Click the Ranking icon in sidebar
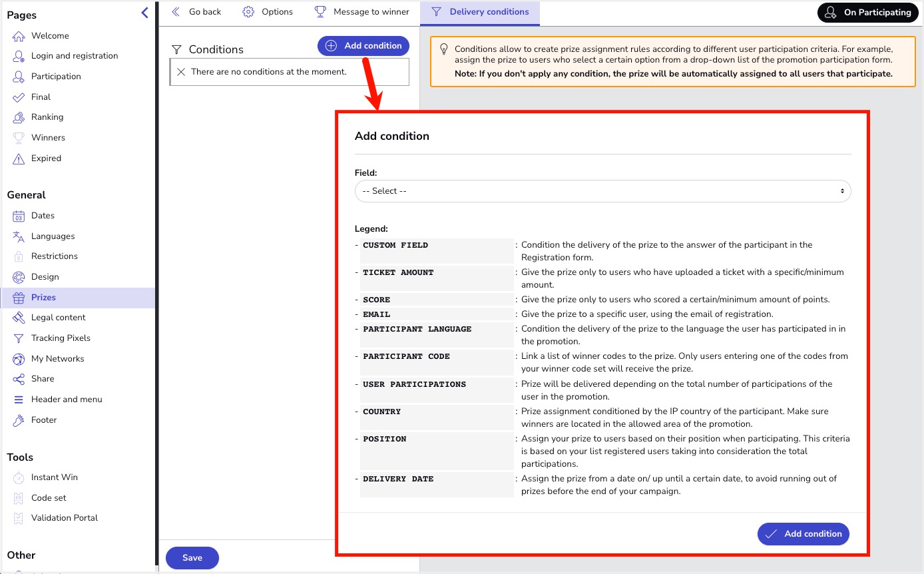This screenshot has height=574, width=924. click(x=19, y=117)
